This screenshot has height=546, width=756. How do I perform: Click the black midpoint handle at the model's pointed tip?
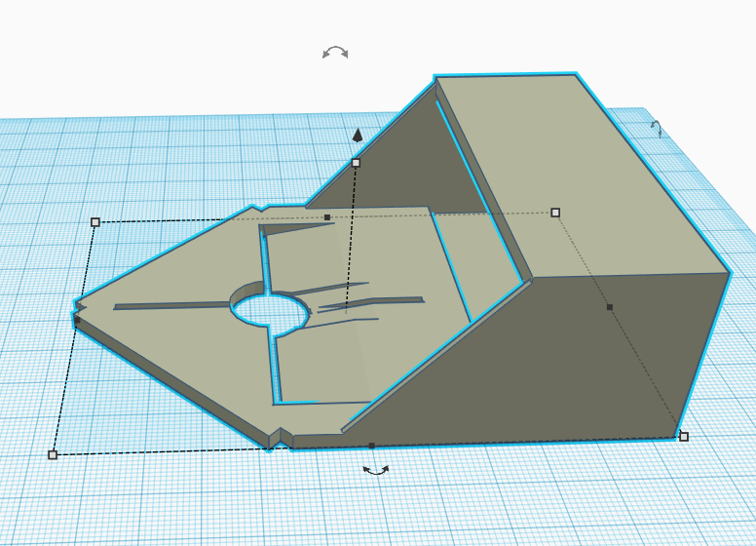pos(77,320)
